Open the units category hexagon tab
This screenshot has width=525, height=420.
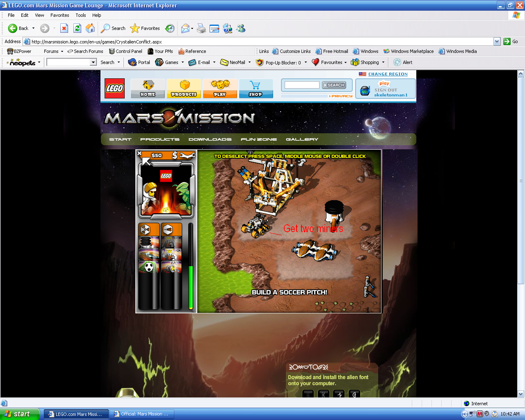click(171, 230)
